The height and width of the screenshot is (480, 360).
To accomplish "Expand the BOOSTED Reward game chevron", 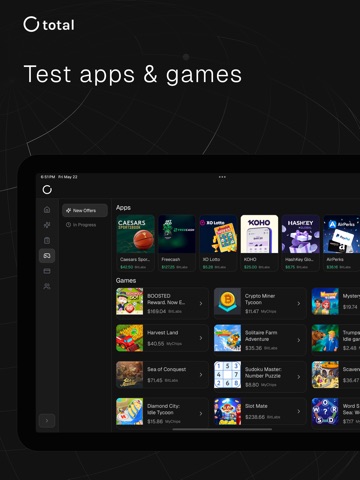I will 201,303.
